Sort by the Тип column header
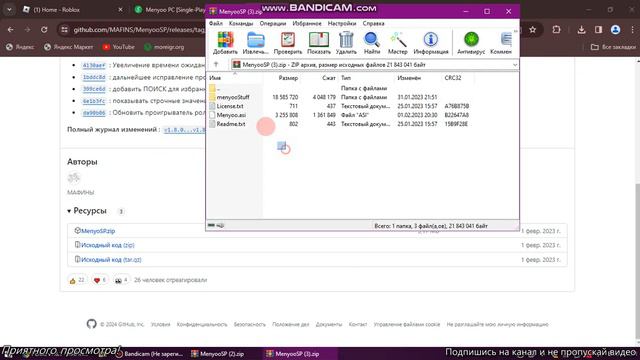640x360 pixels. [346, 78]
